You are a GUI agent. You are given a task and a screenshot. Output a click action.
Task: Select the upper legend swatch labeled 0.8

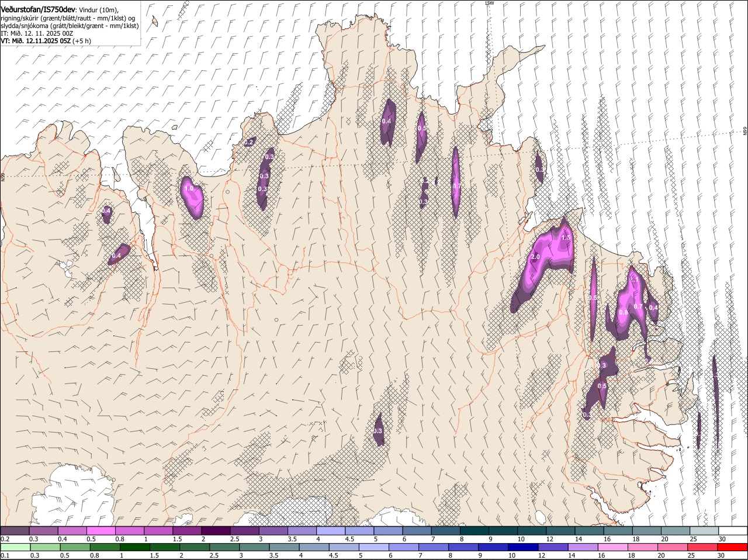click(129, 530)
